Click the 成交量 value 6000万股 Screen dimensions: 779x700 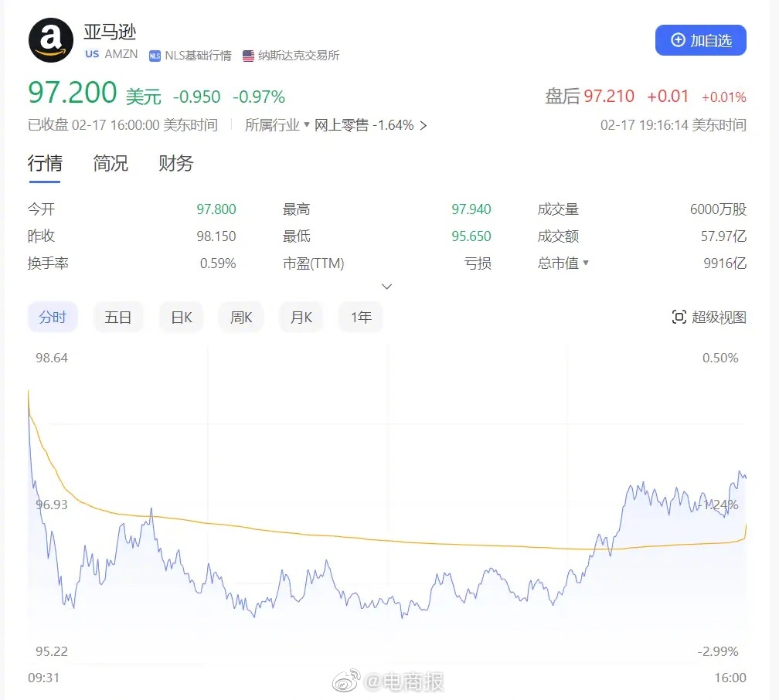718,209
